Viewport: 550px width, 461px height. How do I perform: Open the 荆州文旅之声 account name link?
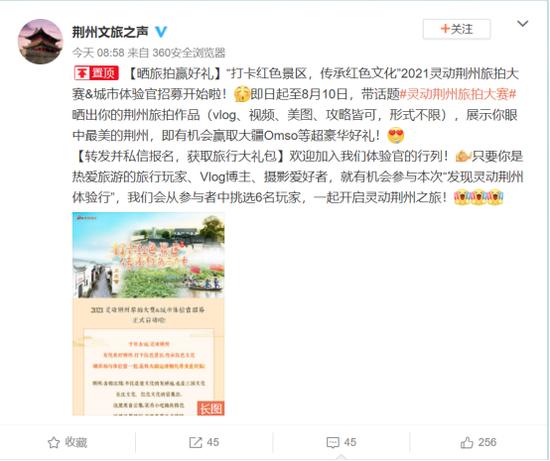[110, 32]
